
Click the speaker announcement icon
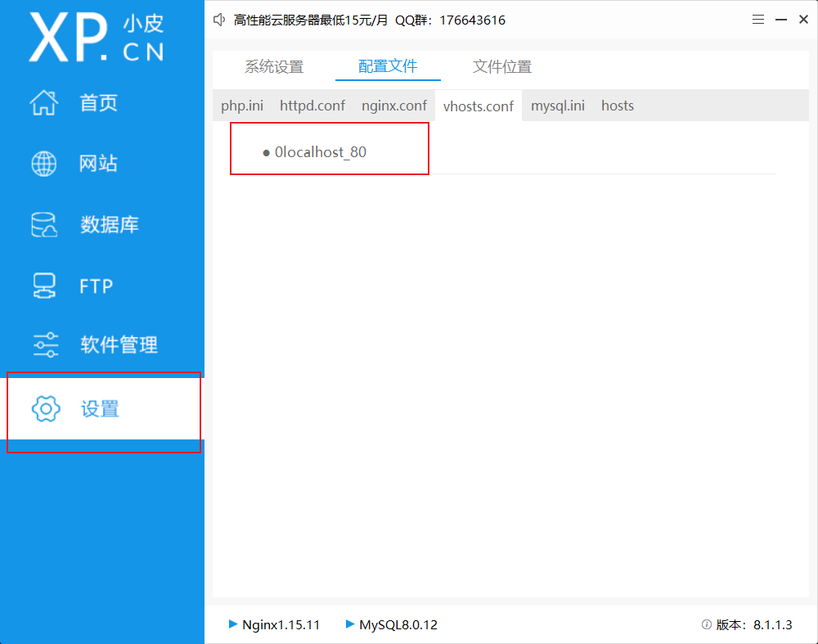(219, 20)
